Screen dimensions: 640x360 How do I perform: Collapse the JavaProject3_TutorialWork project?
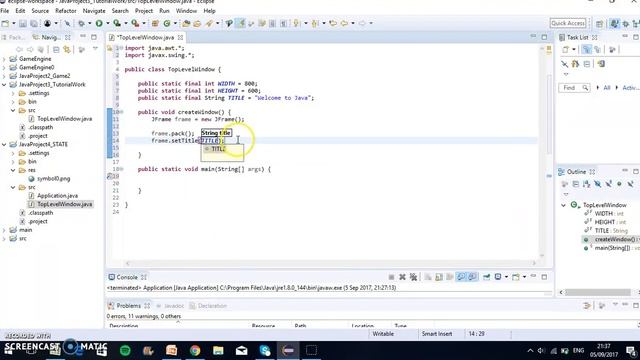4,84
